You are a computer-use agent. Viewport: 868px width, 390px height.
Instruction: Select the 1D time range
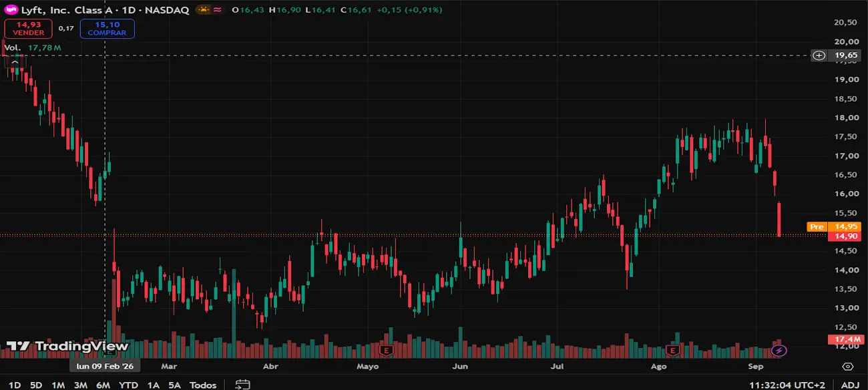click(15, 385)
